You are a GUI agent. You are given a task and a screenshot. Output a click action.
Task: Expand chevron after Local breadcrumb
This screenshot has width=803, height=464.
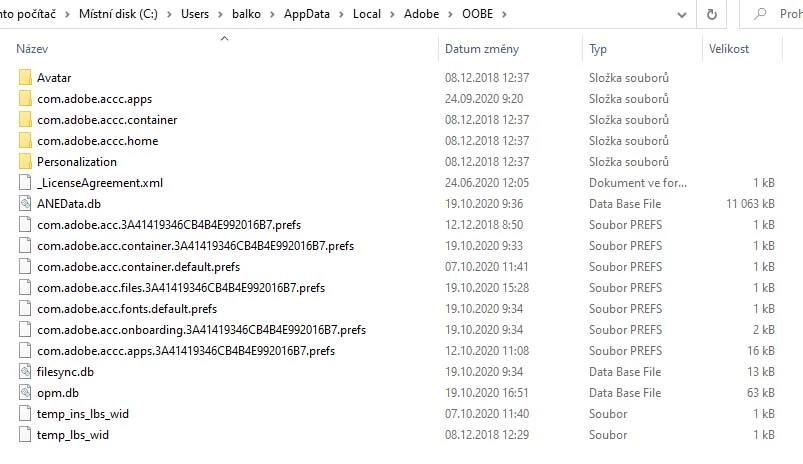point(392,14)
